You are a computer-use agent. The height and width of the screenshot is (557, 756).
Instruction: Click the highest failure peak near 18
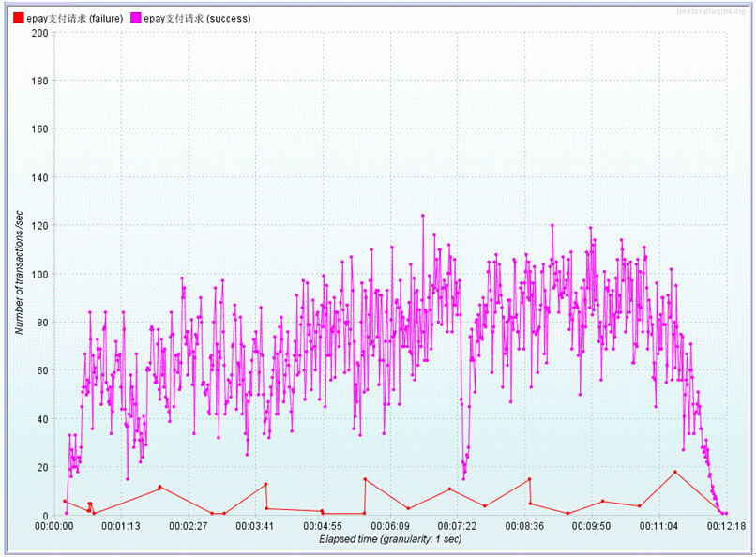675,473
